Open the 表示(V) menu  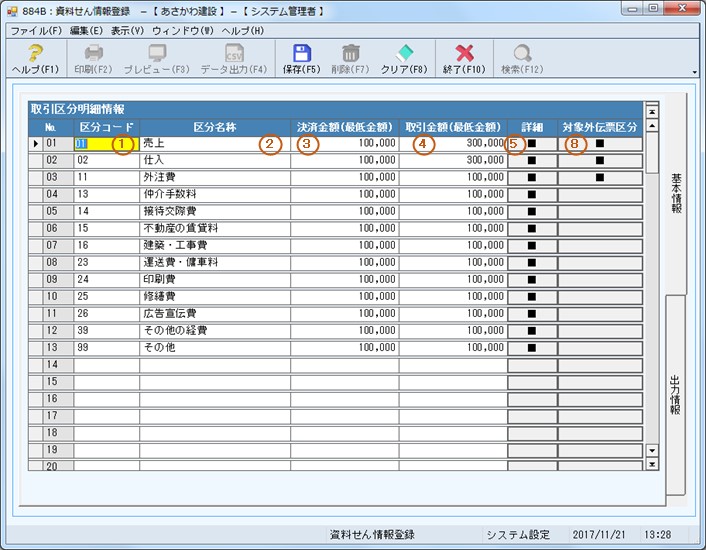[127, 31]
